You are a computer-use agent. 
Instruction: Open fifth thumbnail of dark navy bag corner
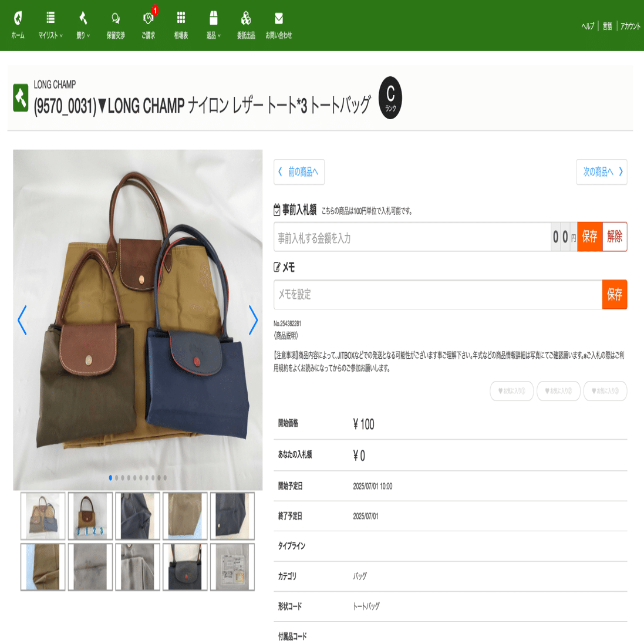pyautogui.click(x=232, y=516)
